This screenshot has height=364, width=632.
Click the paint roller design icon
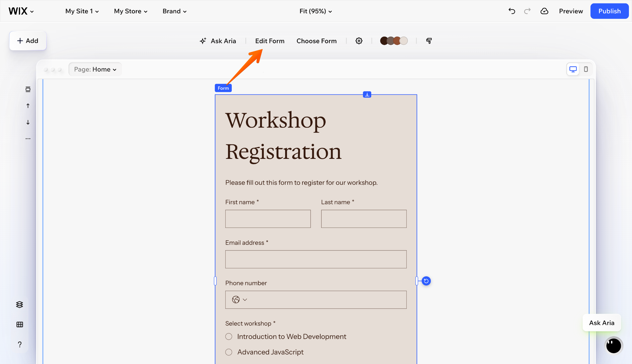(x=429, y=41)
